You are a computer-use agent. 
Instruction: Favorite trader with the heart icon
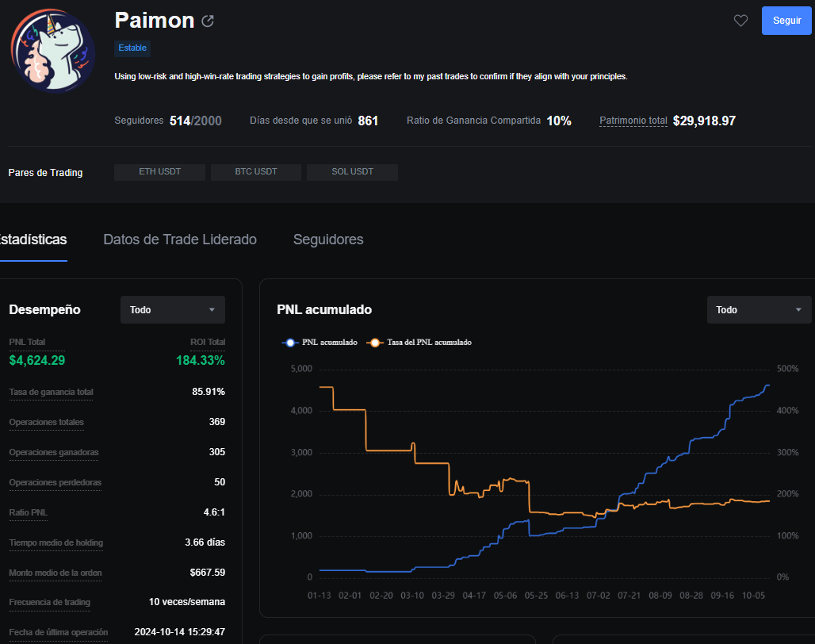[x=740, y=21]
